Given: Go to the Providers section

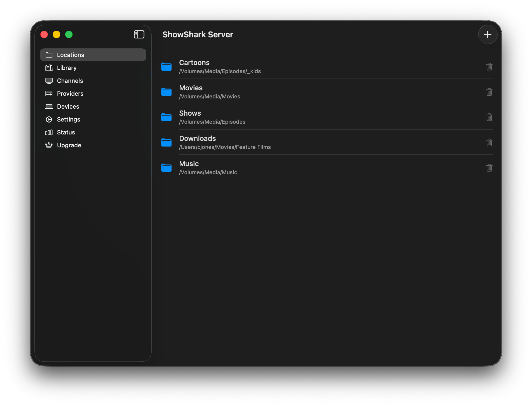Looking at the screenshot, I should (x=70, y=94).
